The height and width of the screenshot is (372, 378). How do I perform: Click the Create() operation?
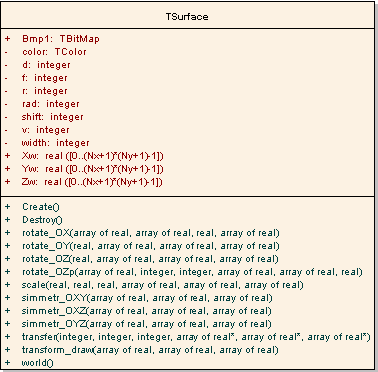[41, 207]
